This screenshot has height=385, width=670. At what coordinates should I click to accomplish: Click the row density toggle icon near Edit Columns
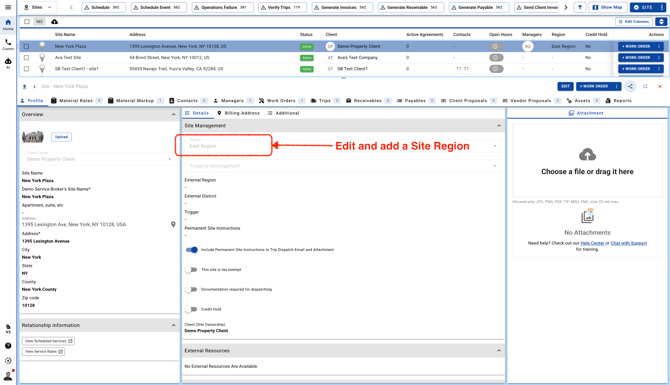661,21
